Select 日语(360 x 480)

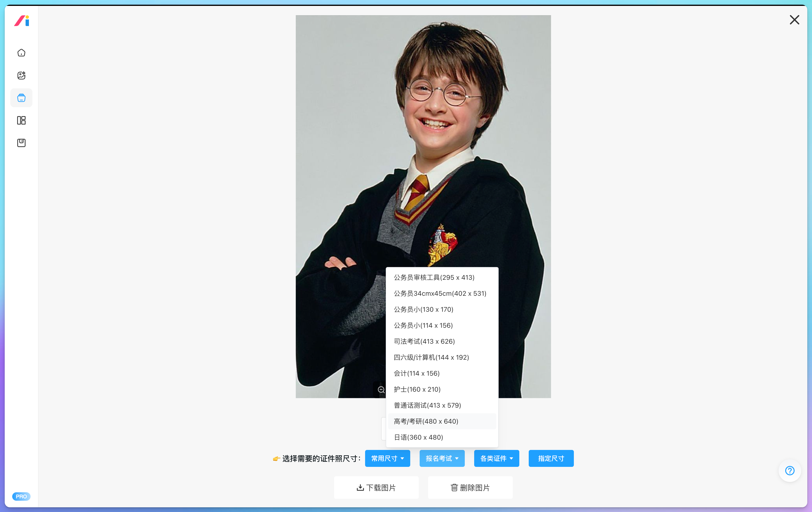pos(442,437)
